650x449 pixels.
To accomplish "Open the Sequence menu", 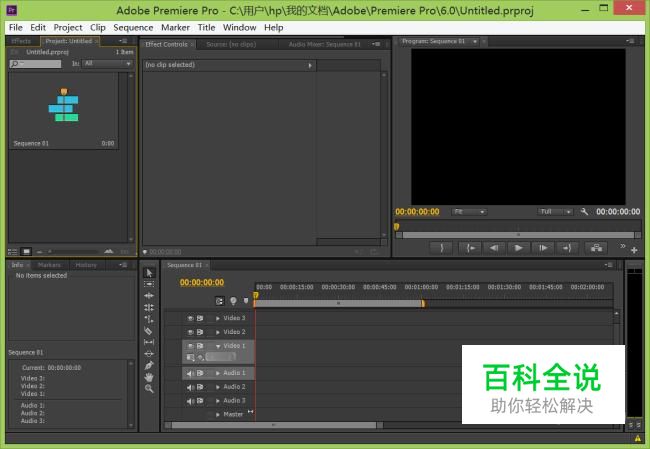I will click(x=133, y=27).
